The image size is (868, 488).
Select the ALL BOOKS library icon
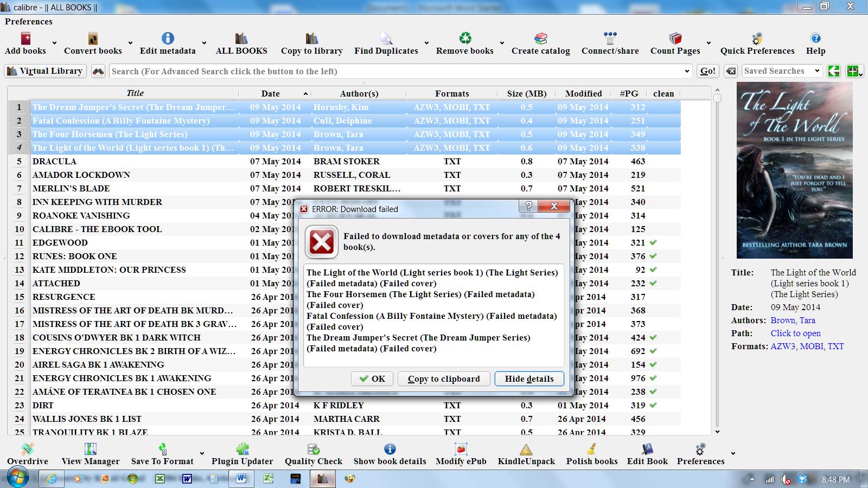point(241,38)
